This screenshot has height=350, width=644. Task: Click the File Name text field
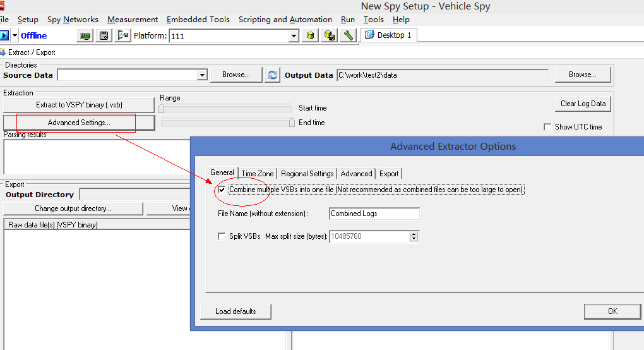[x=374, y=214]
